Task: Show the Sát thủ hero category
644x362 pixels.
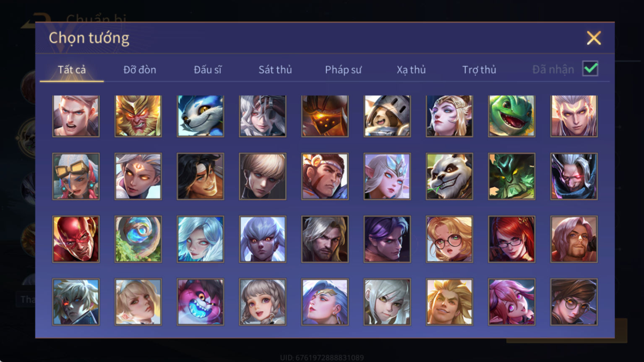Action: 275,70
